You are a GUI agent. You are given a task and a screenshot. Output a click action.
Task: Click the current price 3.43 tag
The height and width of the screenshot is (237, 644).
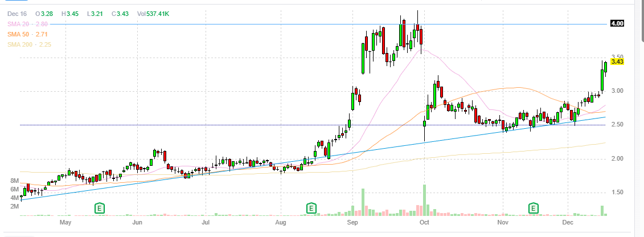coord(617,62)
